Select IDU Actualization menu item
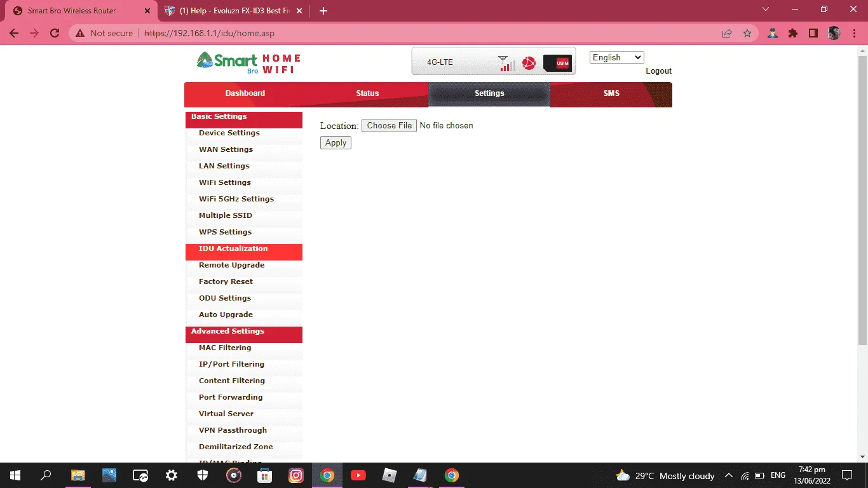This screenshot has width=868, height=488. (x=244, y=252)
